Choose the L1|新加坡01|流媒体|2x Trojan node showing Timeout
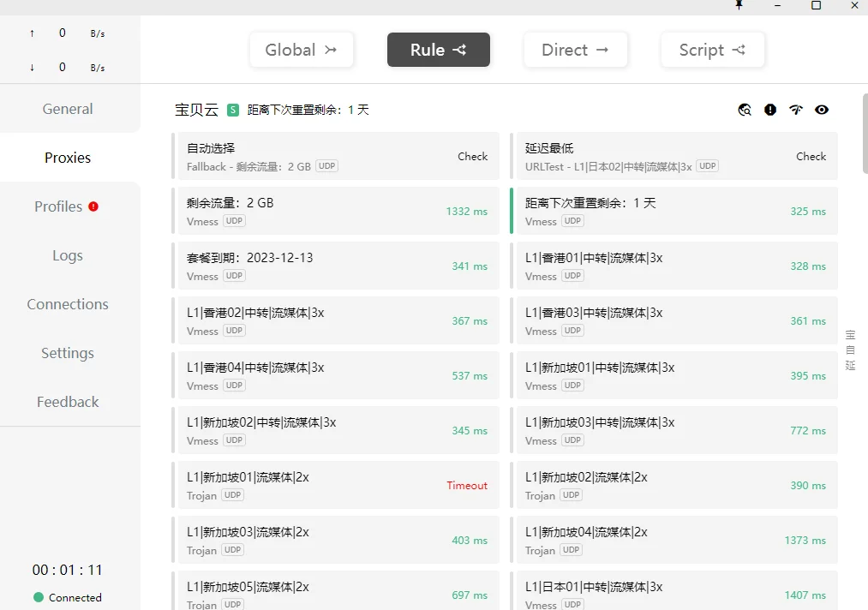The image size is (868, 610). point(335,485)
